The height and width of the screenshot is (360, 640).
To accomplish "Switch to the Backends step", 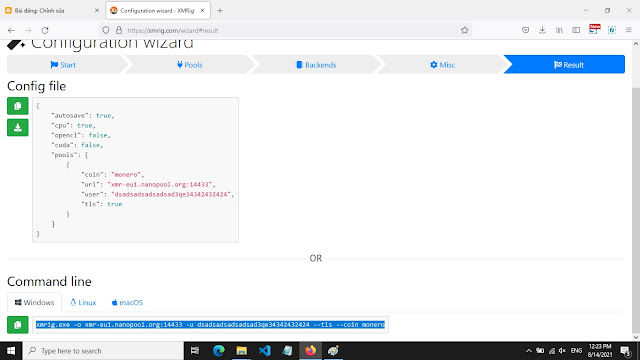I will 316,65.
